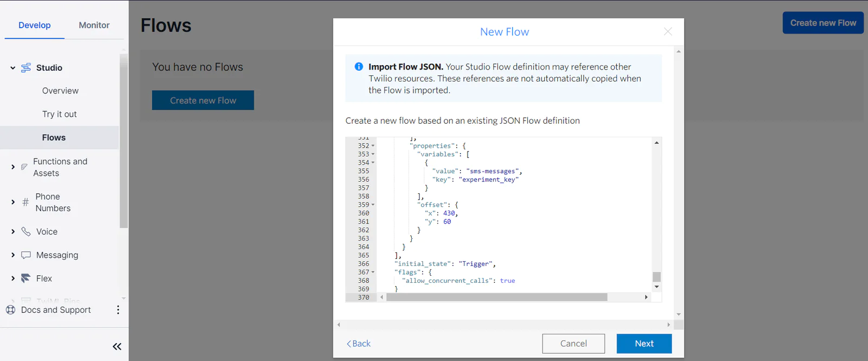
Task: Collapse the Studio section chevron
Action: (13, 68)
